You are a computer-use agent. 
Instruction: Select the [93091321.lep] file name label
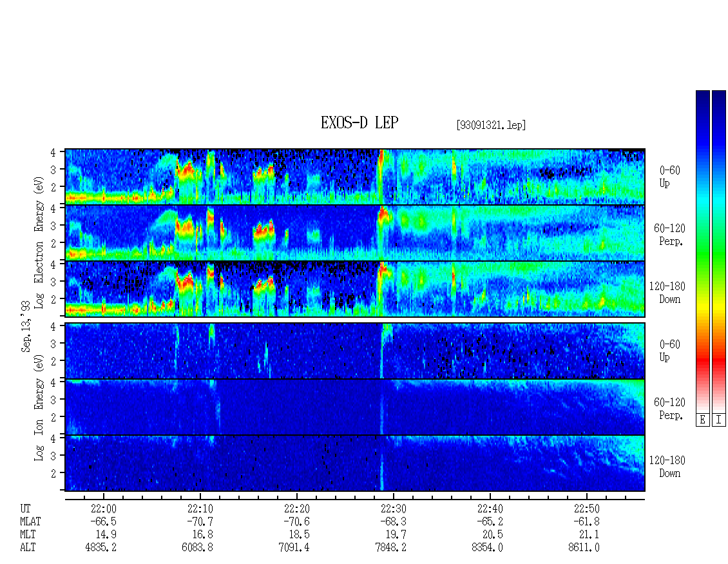tap(491, 125)
